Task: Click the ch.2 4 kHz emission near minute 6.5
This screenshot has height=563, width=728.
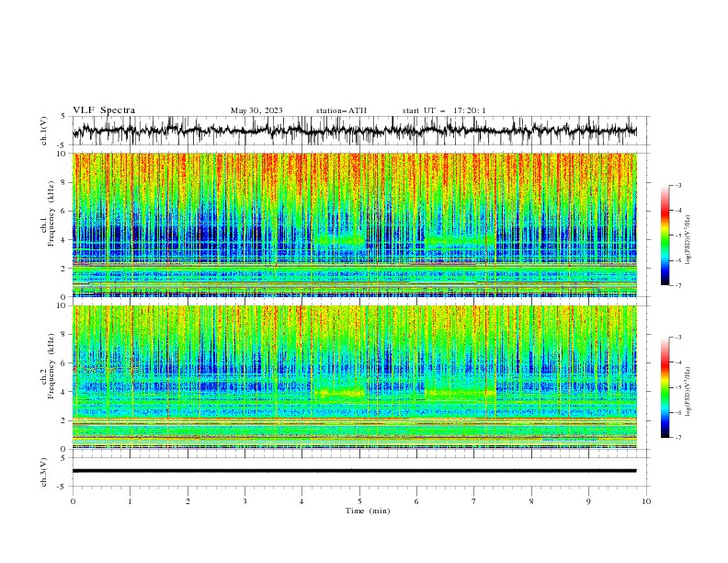Action: point(461,393)
